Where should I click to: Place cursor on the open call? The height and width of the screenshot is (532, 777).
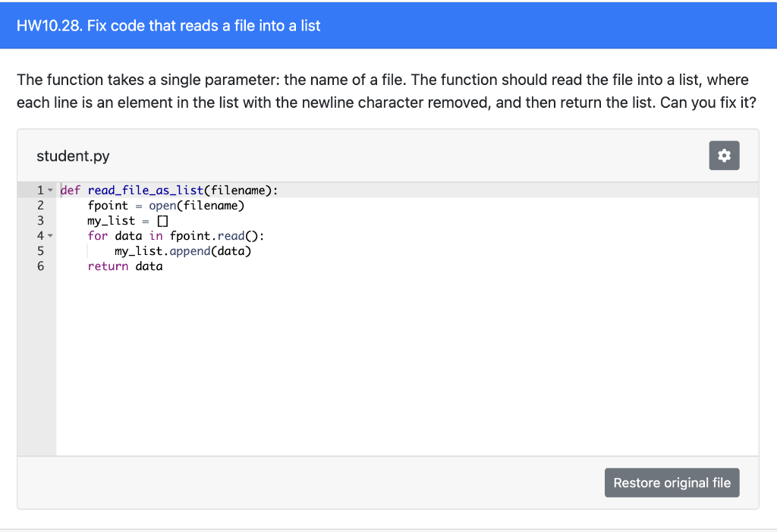(x=162, y=206)
